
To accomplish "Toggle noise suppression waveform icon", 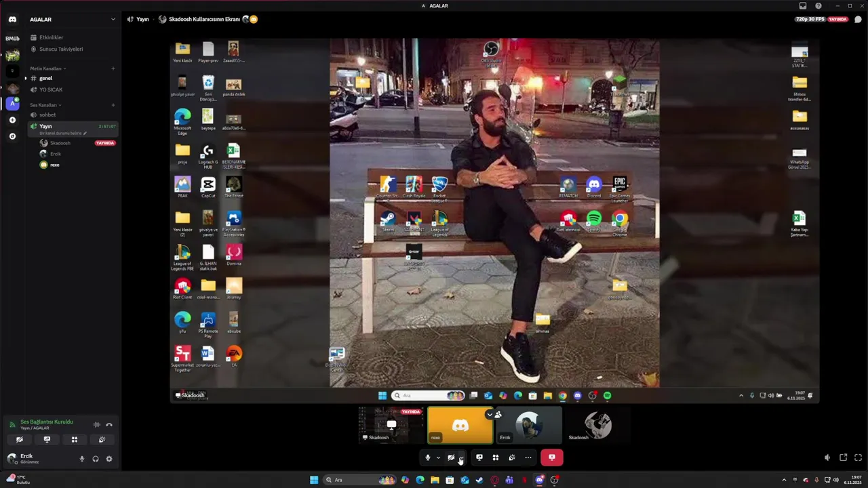I will pos(97,425).
